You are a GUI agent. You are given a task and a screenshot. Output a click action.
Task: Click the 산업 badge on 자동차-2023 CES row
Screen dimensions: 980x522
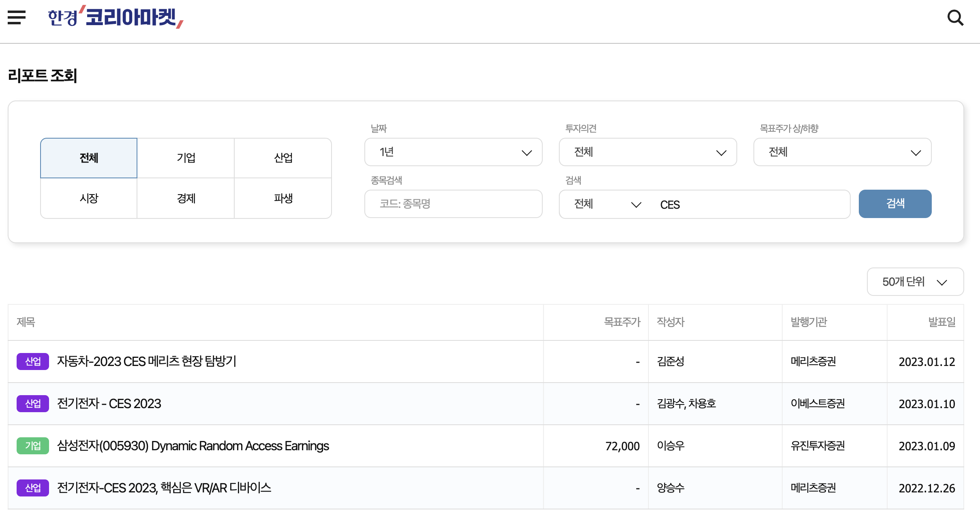tap(33, 362)
